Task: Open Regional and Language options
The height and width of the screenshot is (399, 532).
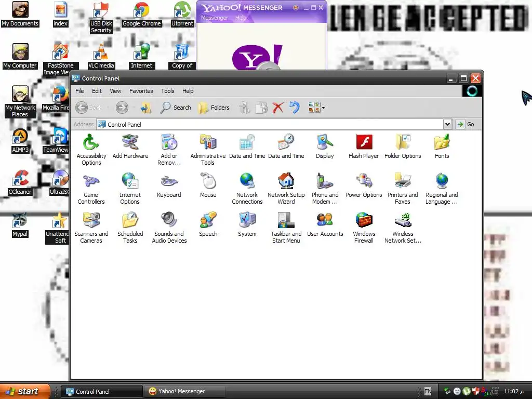Action: click(442, 188)
